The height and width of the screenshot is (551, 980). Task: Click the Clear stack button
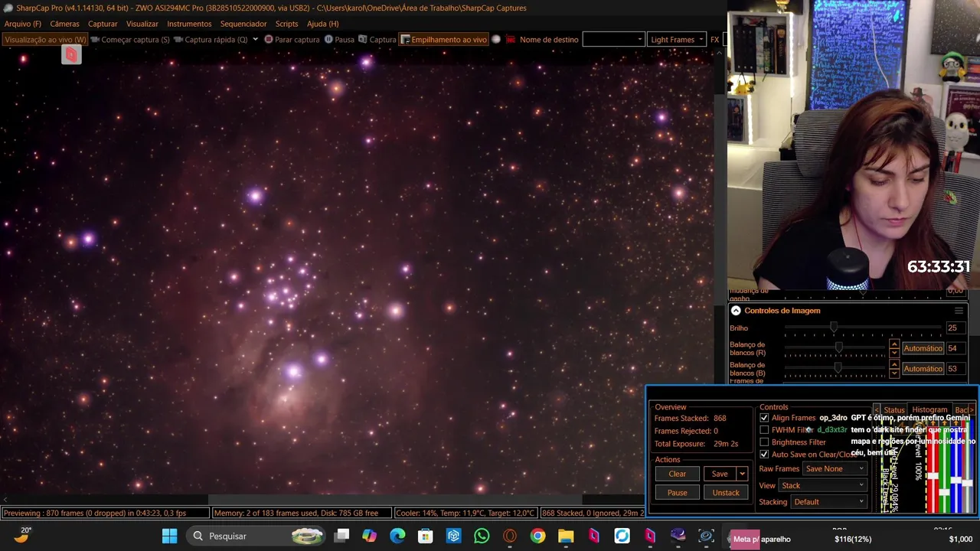[x=677, y=474]
